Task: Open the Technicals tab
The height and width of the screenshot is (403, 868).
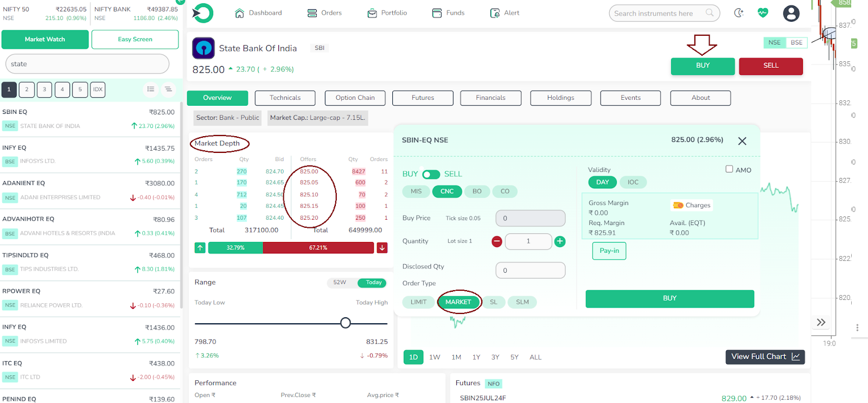Action: [285, 98]
